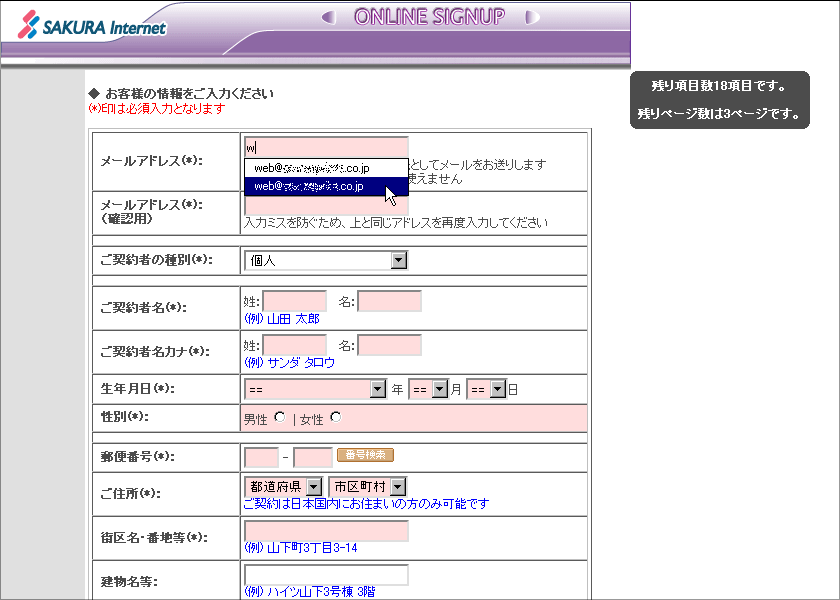Screen dimensions: 840x600
Task: Open the 市区町村 city dropdown
Action: coord(368,486)
